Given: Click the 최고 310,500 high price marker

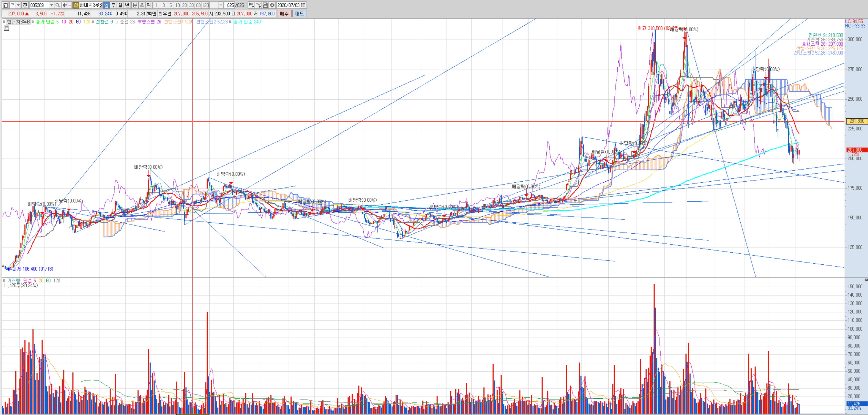Looking at the screenshot, I should (658, 28).
